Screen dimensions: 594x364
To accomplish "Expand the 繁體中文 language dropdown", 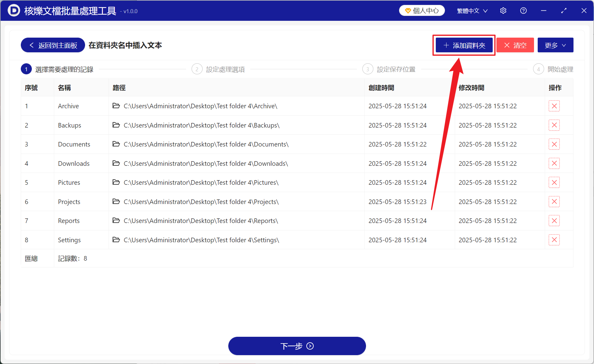I will pos(472,11).
